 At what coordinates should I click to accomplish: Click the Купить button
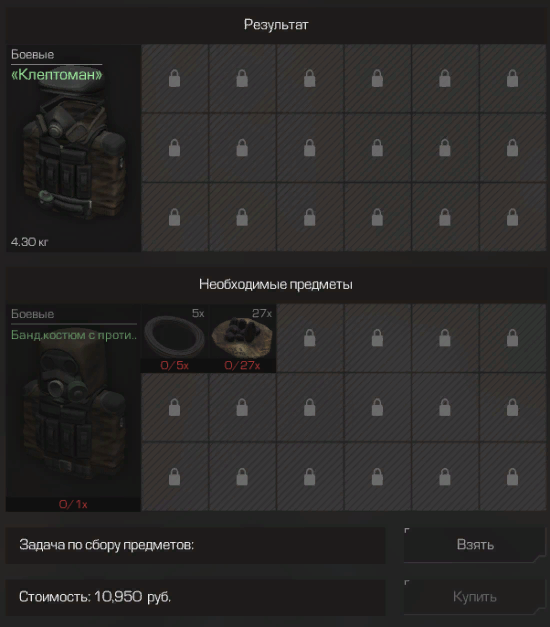point(475,597)
